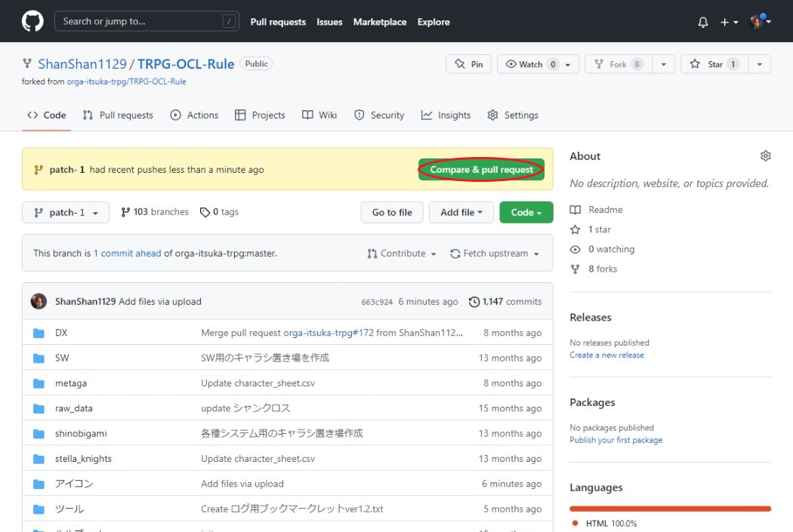The image size is (793, 532).
Task: Open Marketplace in the top navigation
Action: pos(380,22)
